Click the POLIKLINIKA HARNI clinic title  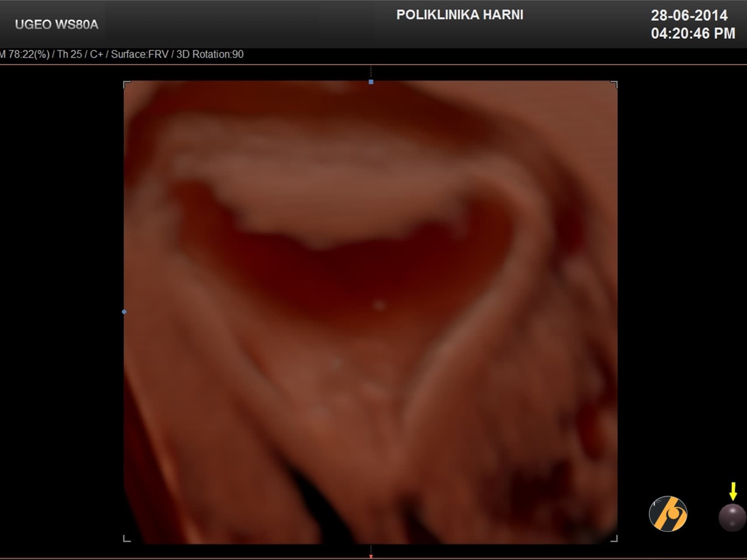click(459, 15)
